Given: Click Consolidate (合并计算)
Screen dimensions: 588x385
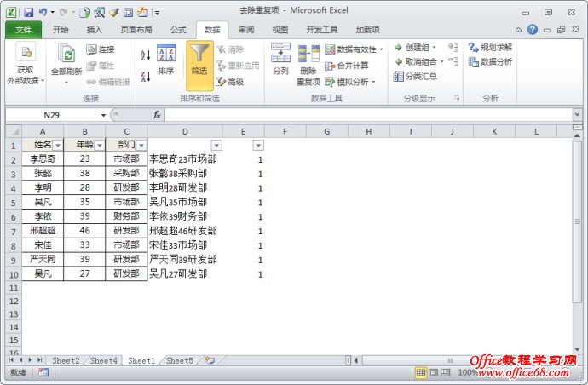Looking at the screenshot, I should coord(347,66).
